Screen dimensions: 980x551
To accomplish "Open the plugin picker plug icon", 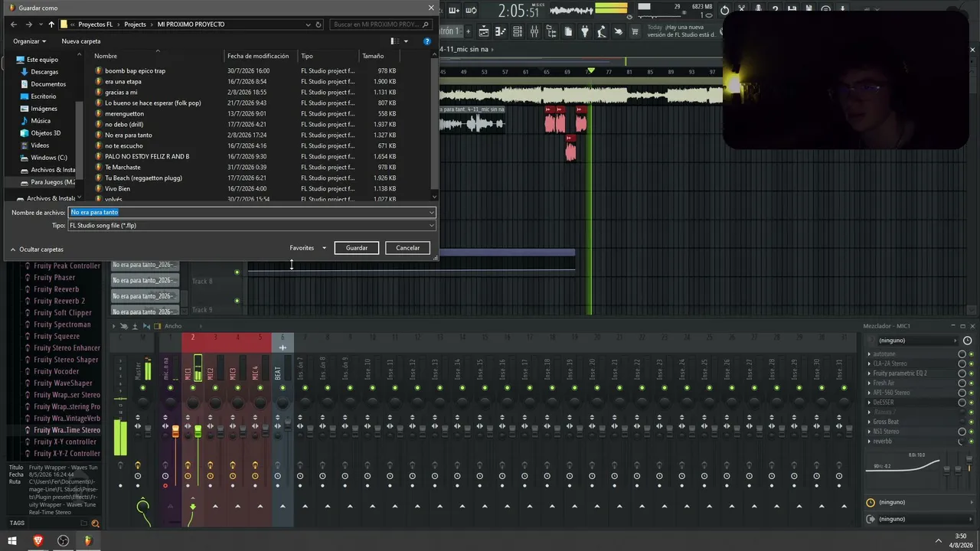I will pyautogui.click(x=585, y=31).
